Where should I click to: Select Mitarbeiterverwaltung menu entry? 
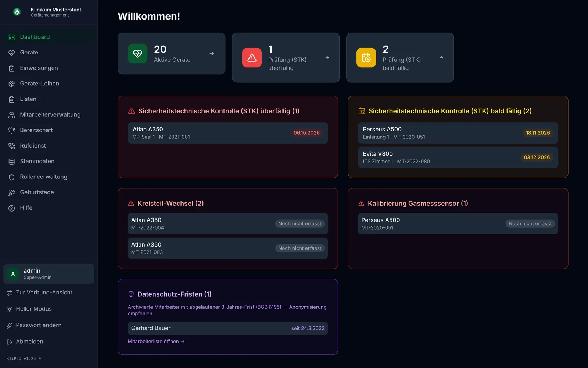click(49, 114)
